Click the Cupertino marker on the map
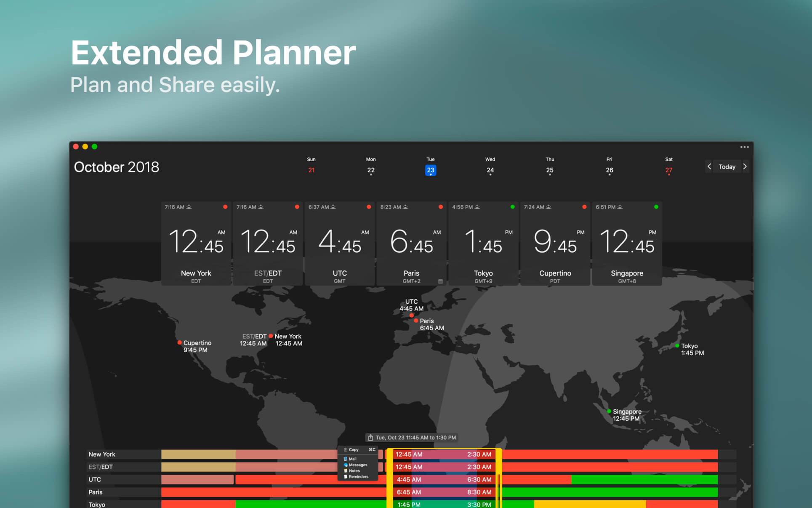 [x=180, y=342]
